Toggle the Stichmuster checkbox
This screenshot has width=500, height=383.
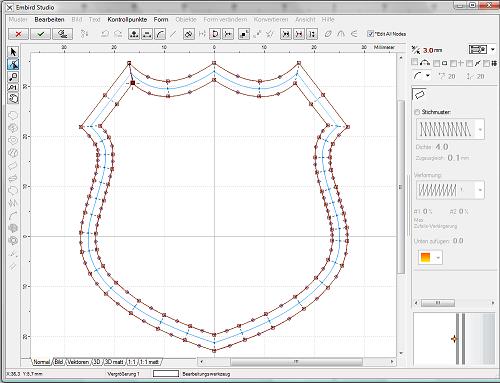coord(417,112)
